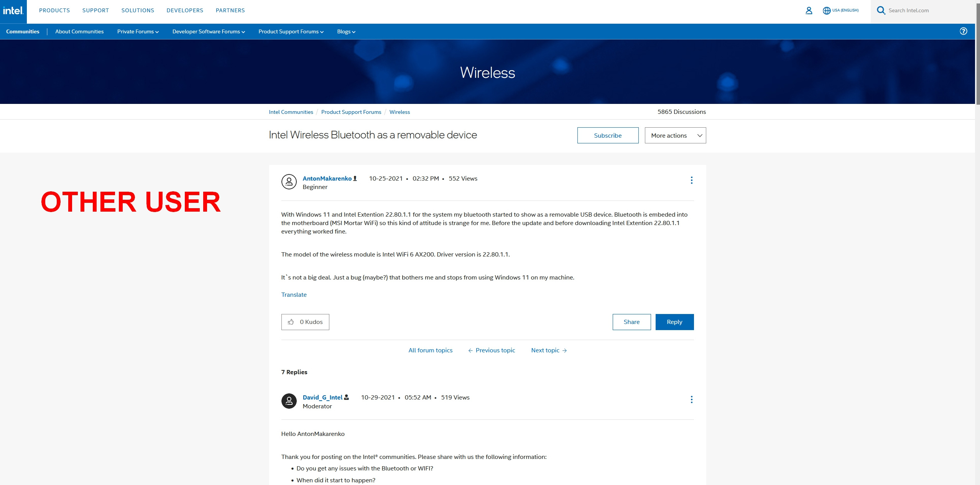Give kudos with thumbs-up icon

click(291, 322)
